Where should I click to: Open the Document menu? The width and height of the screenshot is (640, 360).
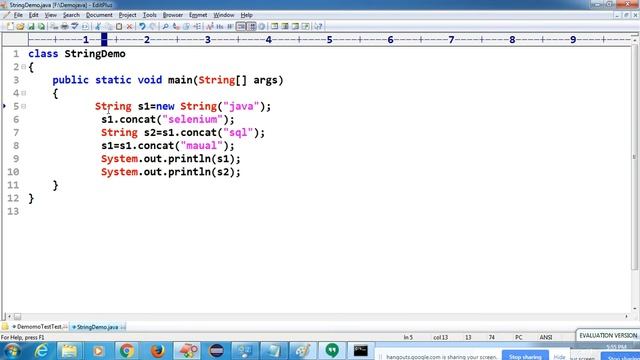99,15
